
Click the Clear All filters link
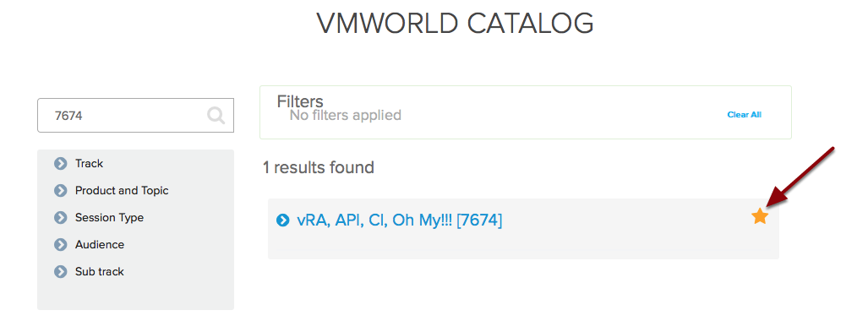tap(744, 115)
